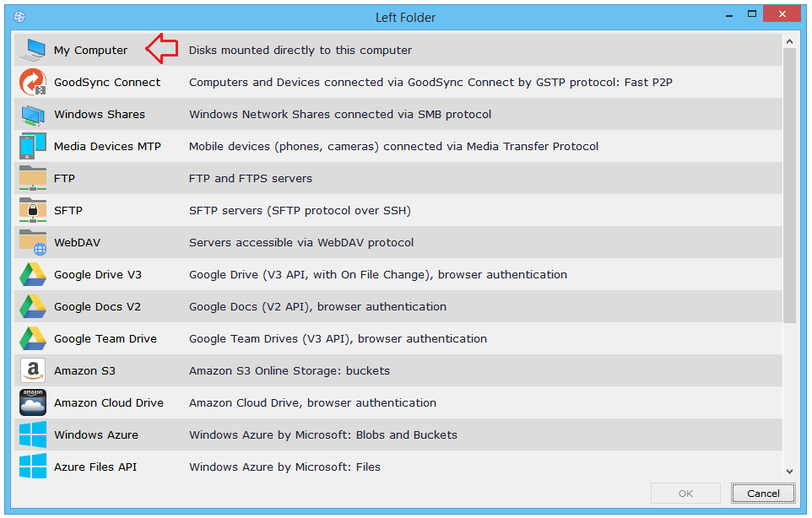The height and width of the screenshot is (518, 812).
Task: Select the Amazon Cloud Drive icon
Action: (33, 402)
